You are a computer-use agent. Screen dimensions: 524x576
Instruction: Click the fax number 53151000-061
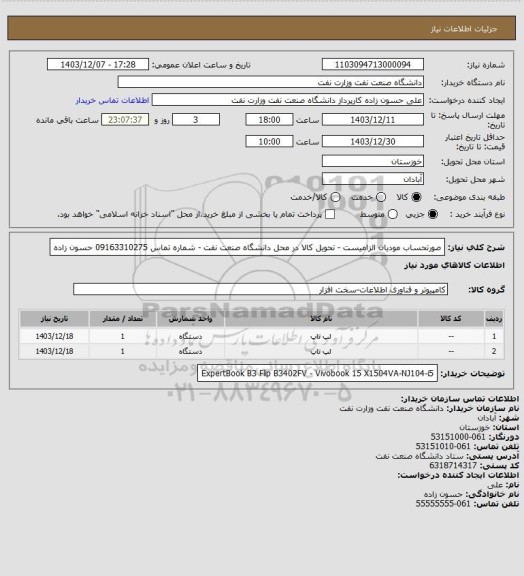click(458, 437)
